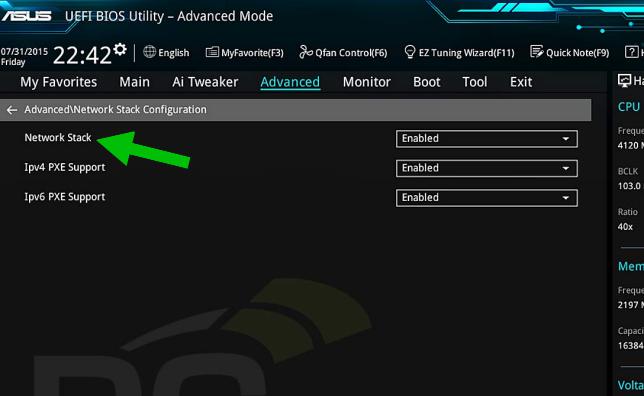Image resolution: width=644 pixels, height=396 pixels.
Task: Go to the Monitor tab
Action: click(x=367, y=82)
